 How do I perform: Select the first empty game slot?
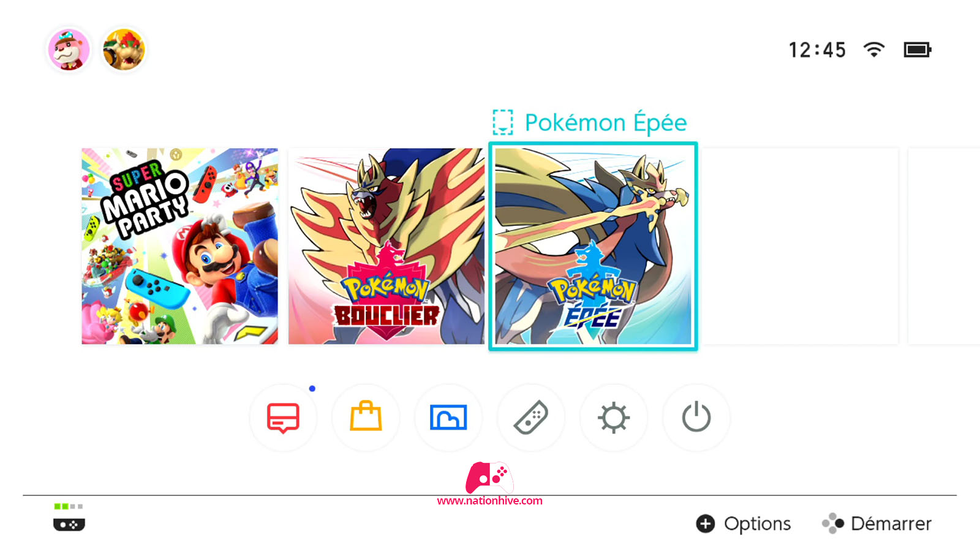(x=800, y=246)
